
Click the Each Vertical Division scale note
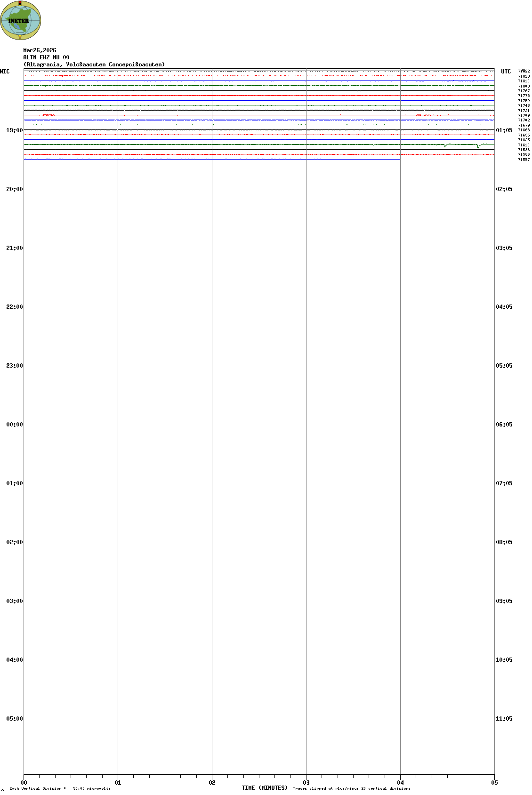point(60,788)
